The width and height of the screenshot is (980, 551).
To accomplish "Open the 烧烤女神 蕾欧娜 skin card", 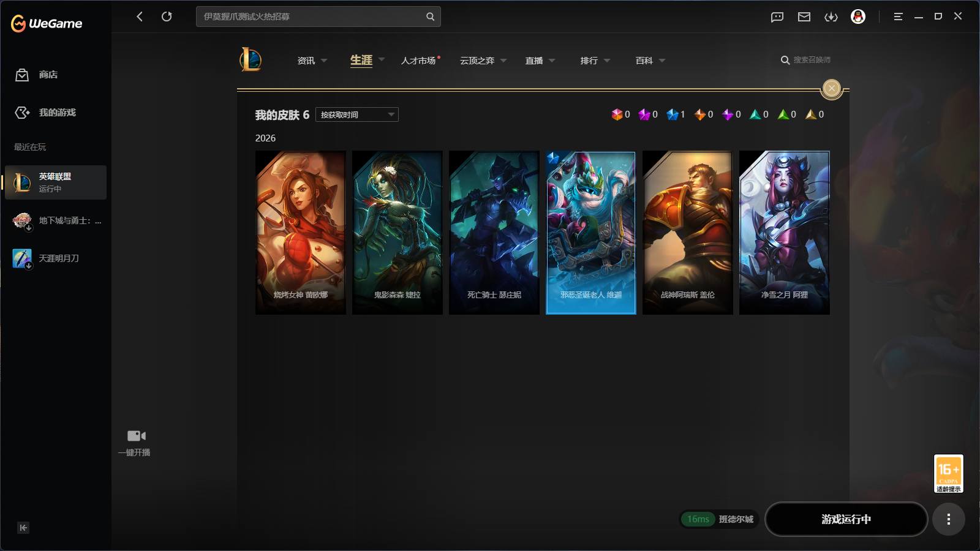I will tap(301, 233).
